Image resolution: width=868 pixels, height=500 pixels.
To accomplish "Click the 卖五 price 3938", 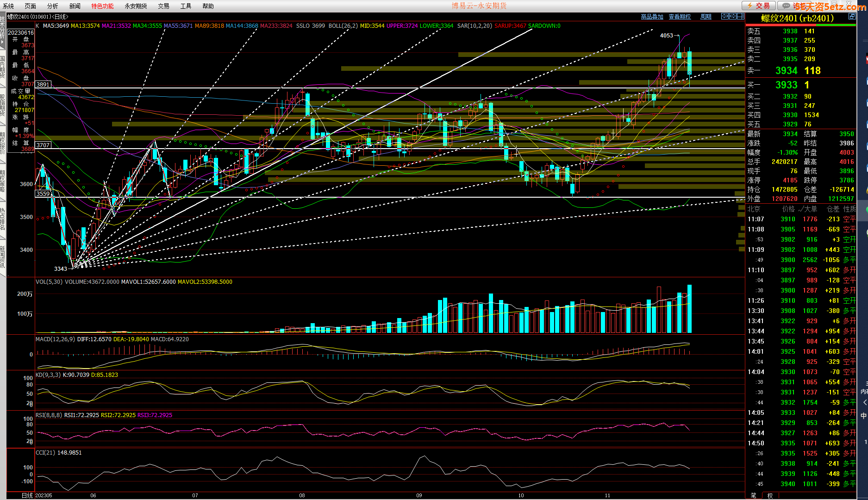I will point(790,31).
